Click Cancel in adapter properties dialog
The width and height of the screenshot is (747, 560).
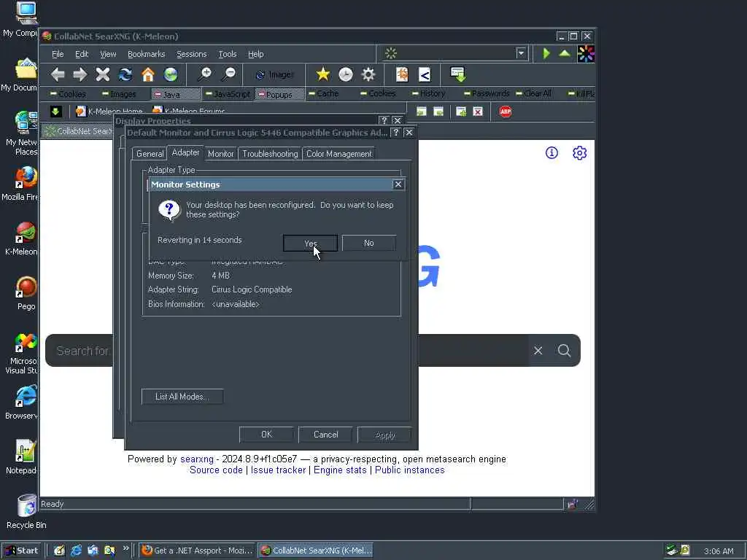point(326,435)
